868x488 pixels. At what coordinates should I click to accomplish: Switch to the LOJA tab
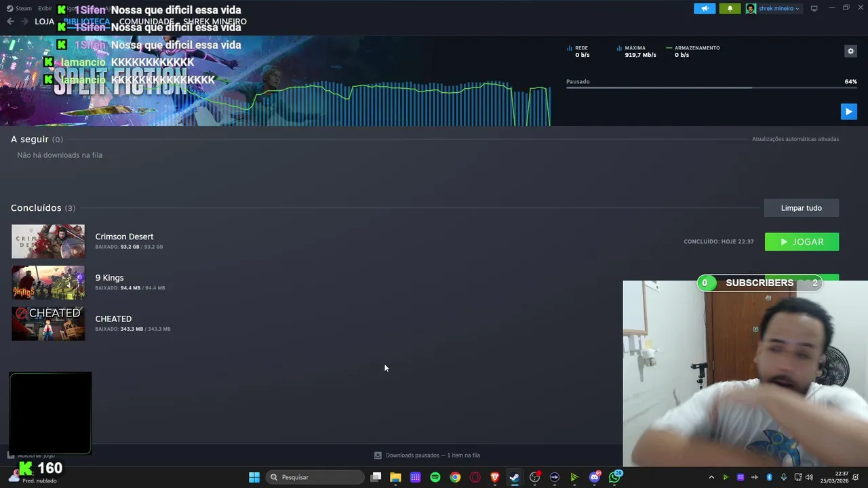coord(44,22)
